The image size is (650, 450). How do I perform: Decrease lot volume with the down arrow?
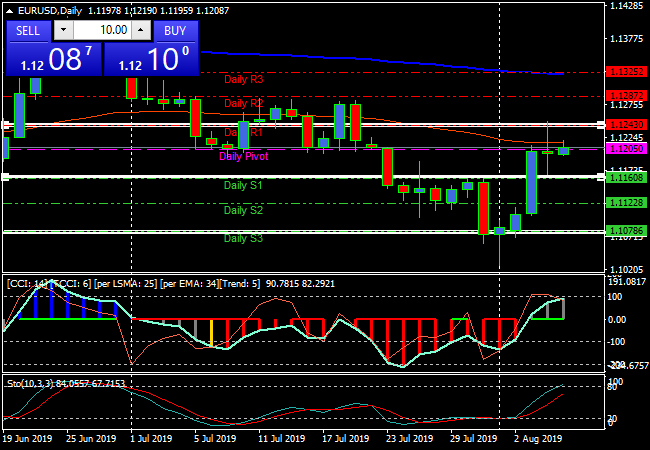click(63, 30)
